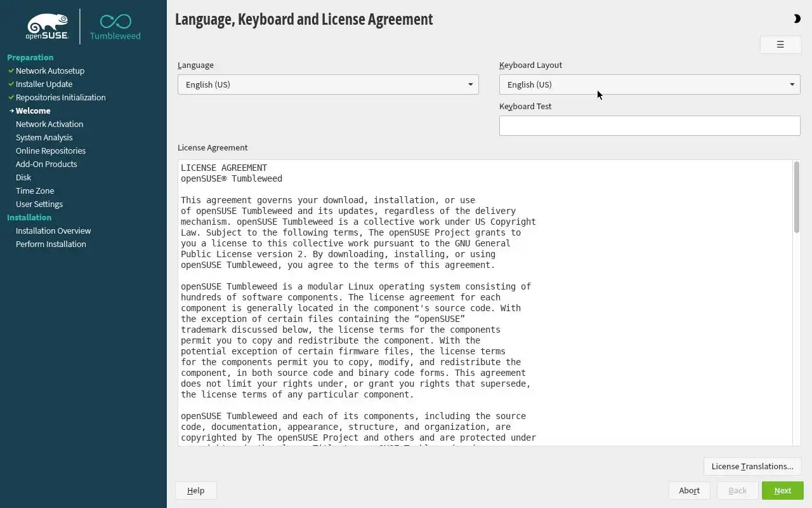812x508 pixels.
Task: Open the Language dropdown
Action: click(328, 84)
